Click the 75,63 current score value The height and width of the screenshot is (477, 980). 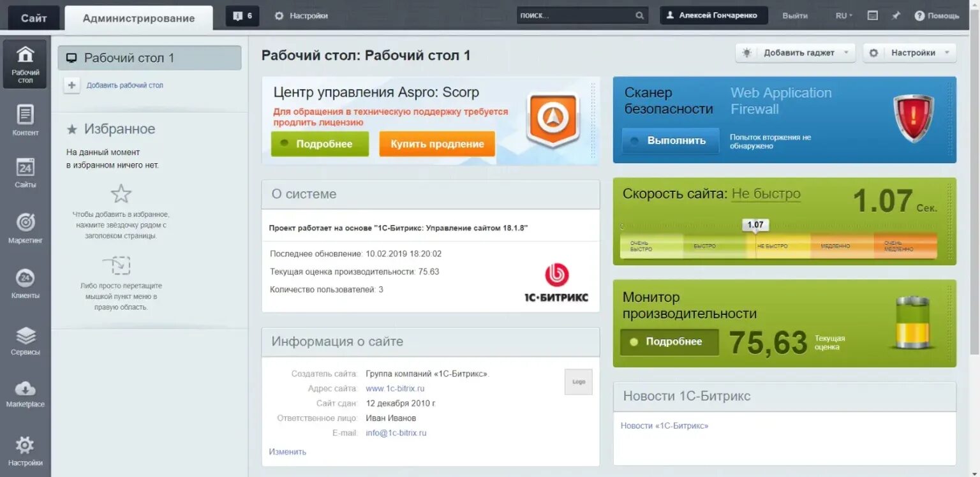tap(768, 343)
